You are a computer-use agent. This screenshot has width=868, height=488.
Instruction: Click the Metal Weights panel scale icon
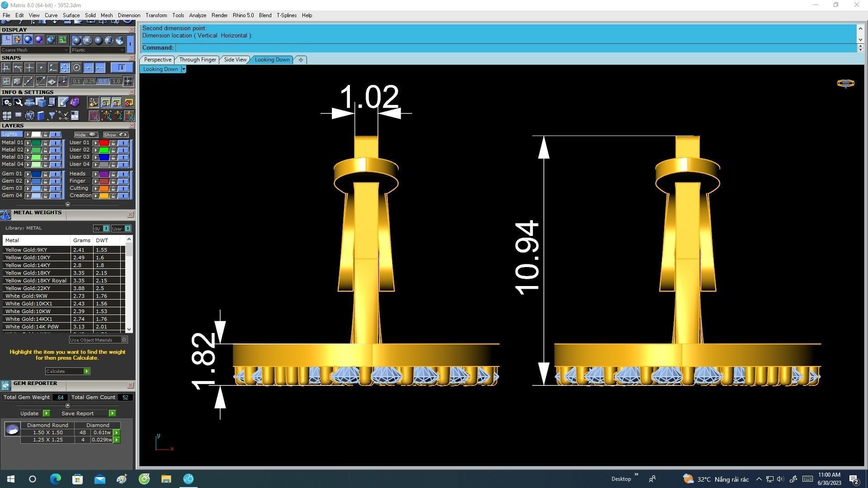pyautogui.click(x=5, y=214)
